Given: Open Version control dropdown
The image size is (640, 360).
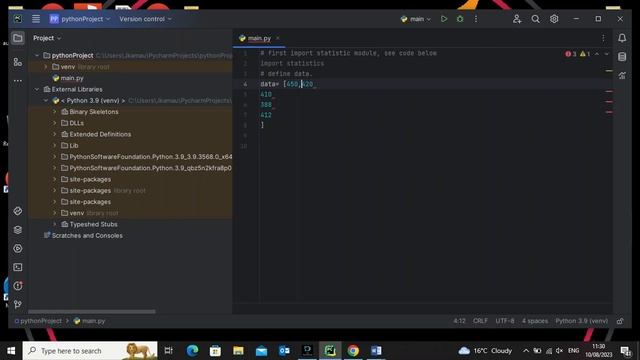Looking at the screenshot, I should (145, 19).
